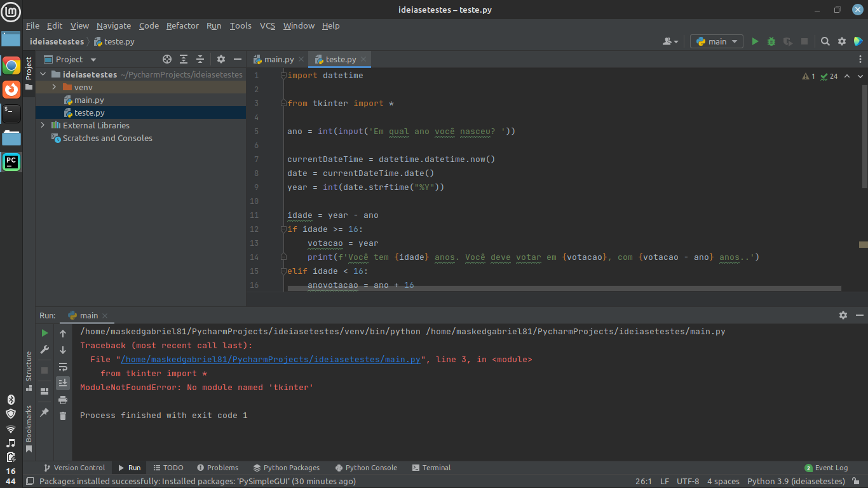Collapse All in Project panel
This screenshot has width=868, height=488.
pos(199,59)
